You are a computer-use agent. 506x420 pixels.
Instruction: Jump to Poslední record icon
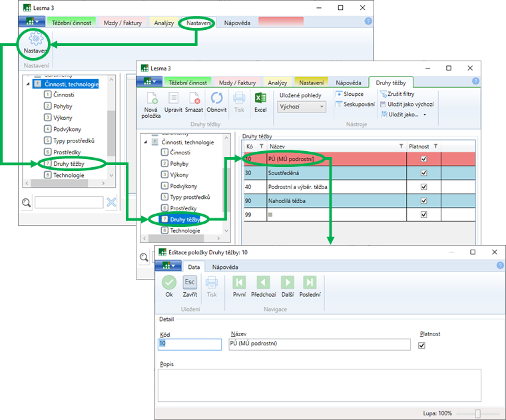tap(310, 282)
